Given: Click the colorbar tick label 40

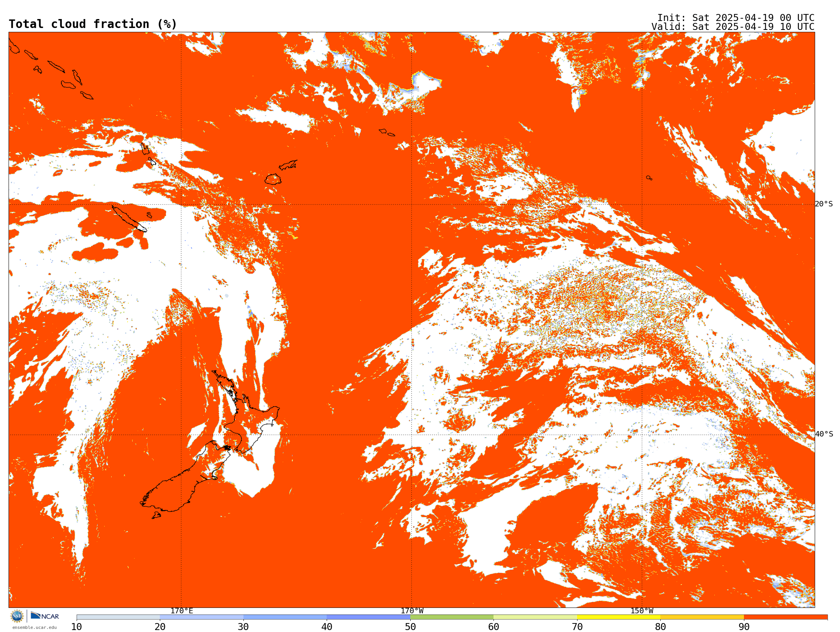Looking at the screenshot, I should (x=327, y=627).
